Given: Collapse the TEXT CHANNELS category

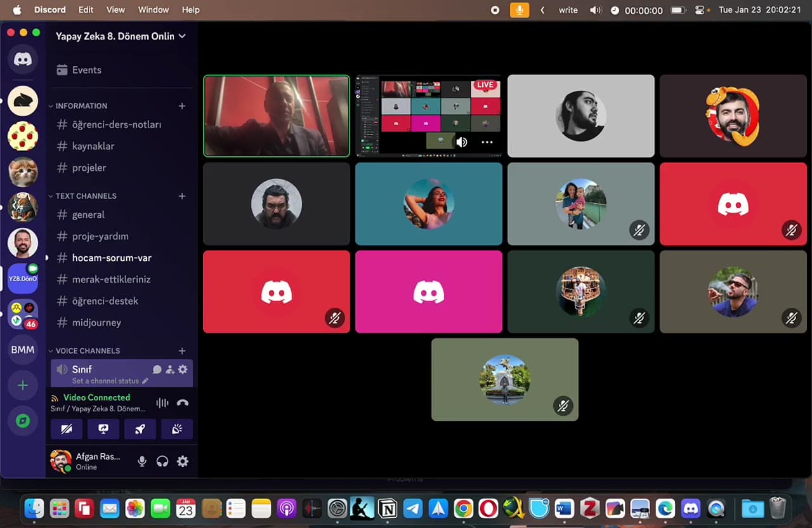Looking at the screenshot, I should 86,196.
